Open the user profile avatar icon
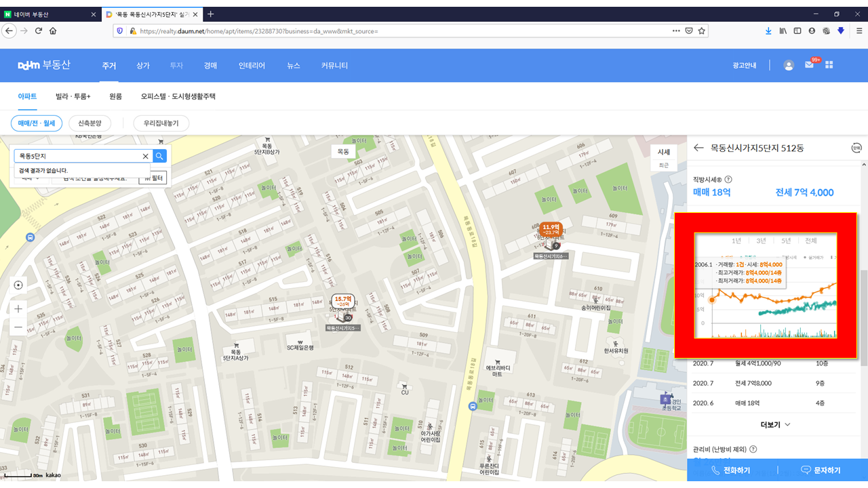Viewport: 868px width, 488px height. click(x=789, y=65)
